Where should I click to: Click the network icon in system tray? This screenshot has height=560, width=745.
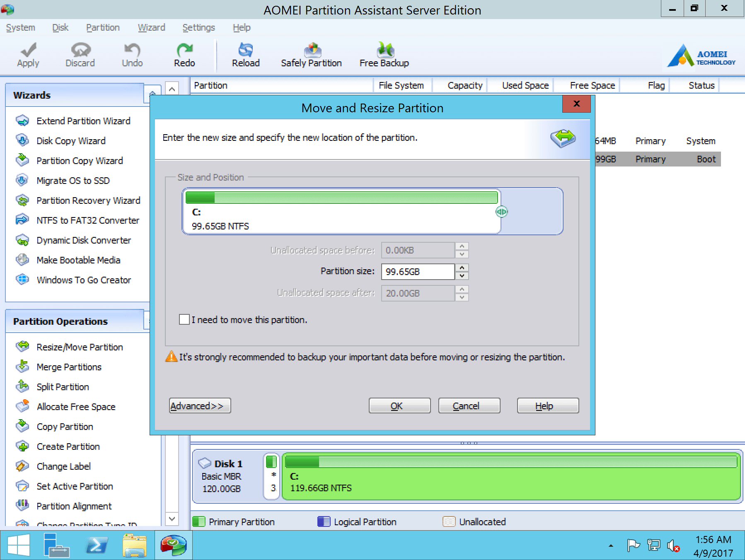click(654, 546)
